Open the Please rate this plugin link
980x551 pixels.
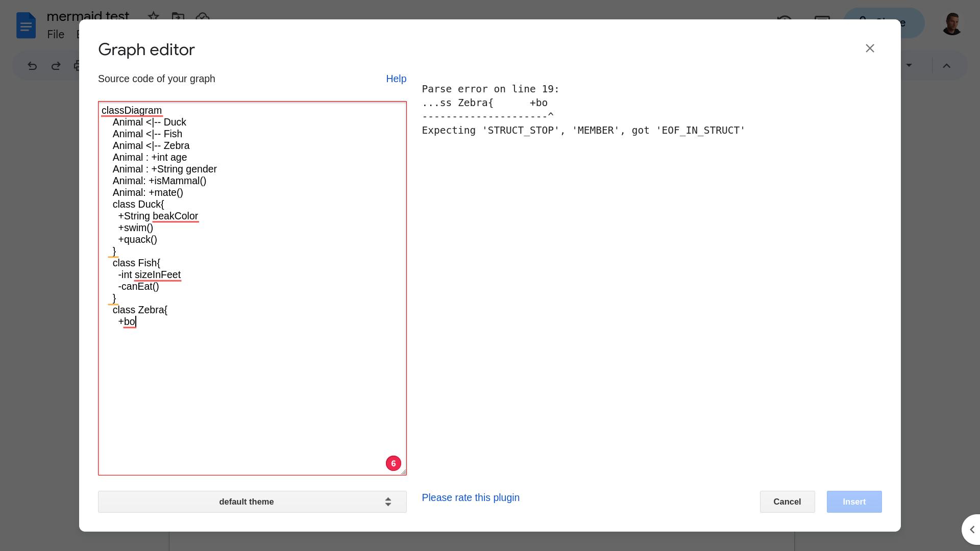pos(470,497)
